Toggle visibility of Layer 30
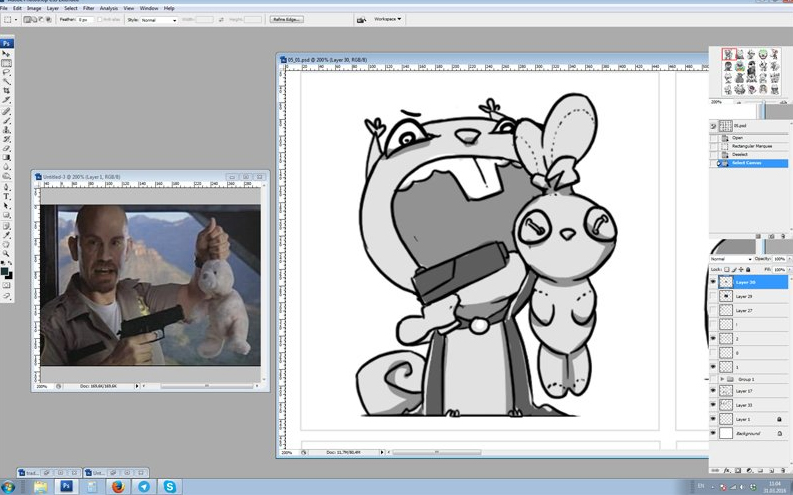 tap(713, 282)
